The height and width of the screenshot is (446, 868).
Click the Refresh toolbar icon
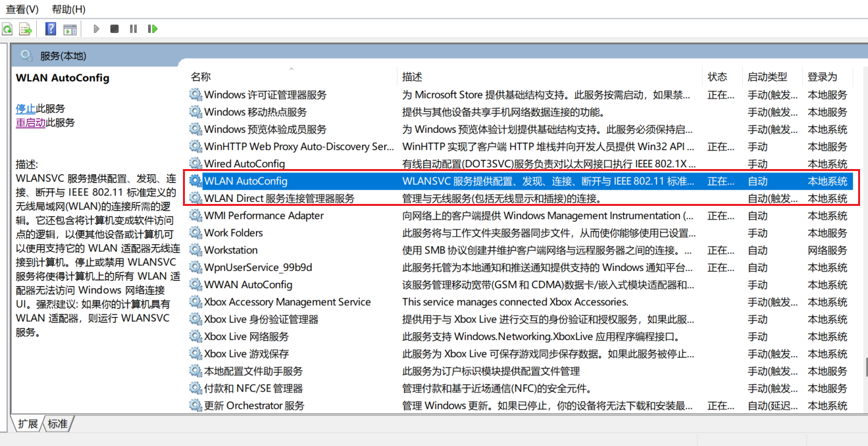pyautogui.click(x=7, y=29)
